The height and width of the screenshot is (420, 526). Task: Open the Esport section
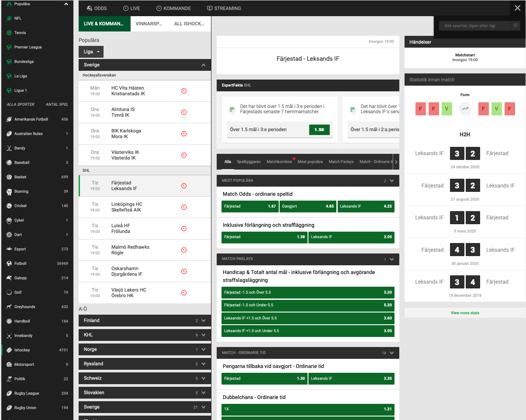pos(22,249)
